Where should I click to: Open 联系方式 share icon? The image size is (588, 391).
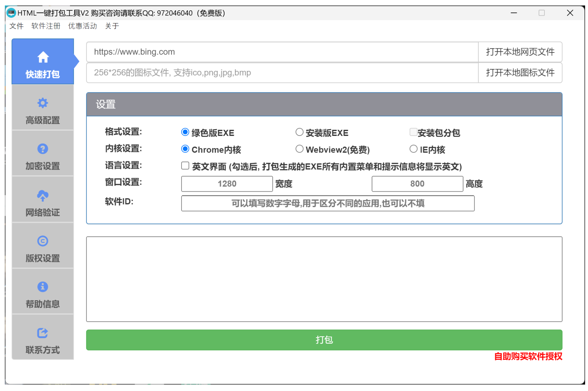click(43, 333)
